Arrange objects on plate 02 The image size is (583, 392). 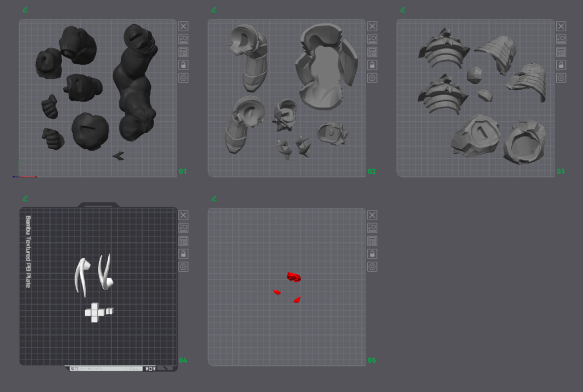(x=372, y=52)
